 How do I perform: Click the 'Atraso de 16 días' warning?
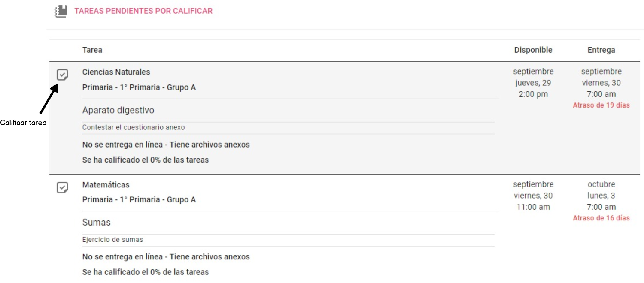pos(601,218)
